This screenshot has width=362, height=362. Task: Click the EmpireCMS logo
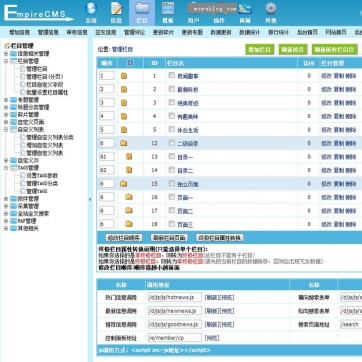coord(38,13)
